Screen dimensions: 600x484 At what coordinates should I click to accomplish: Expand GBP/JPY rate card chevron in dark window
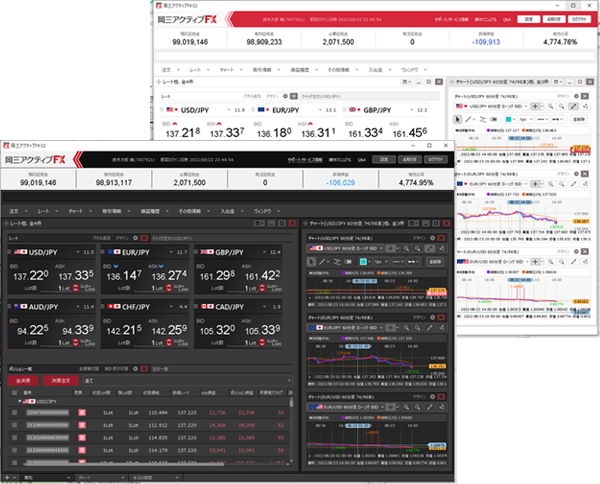(264, 252)
